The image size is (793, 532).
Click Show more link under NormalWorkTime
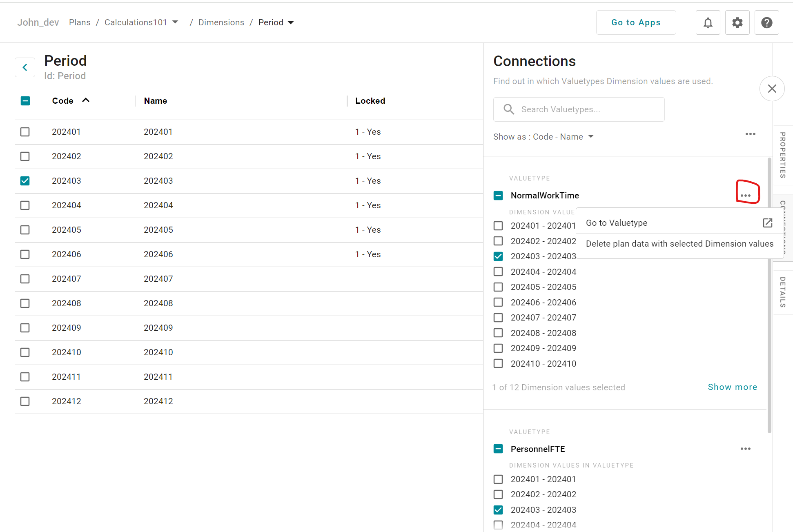click(x=732, y=387)
